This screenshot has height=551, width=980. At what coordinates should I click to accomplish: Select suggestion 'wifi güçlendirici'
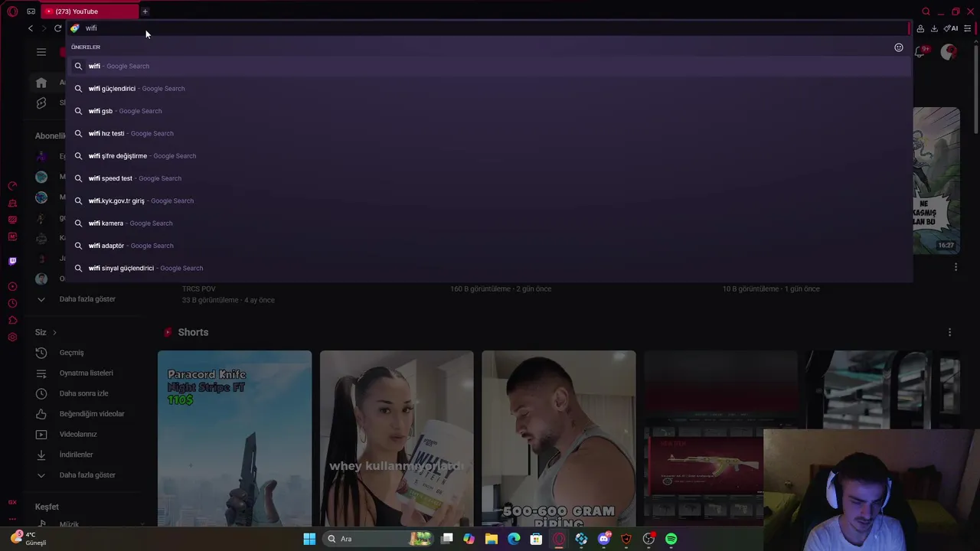coord(490,89)
